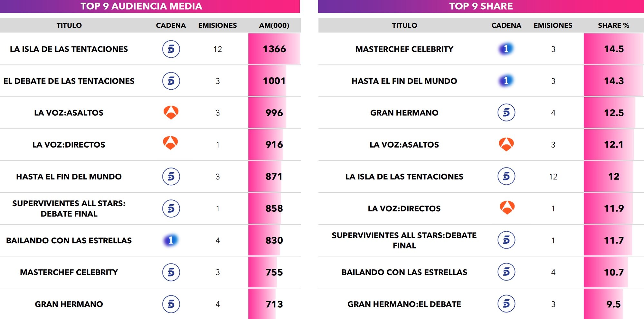Click Telecinco logo beside El Debate de las Tentaciones
The height and width of the screenshot is (319, 644).
[x=171, y=81]
